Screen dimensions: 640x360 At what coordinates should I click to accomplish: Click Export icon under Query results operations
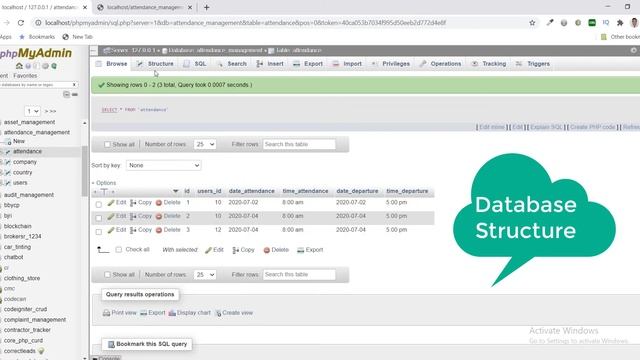(x=144, y=313)
